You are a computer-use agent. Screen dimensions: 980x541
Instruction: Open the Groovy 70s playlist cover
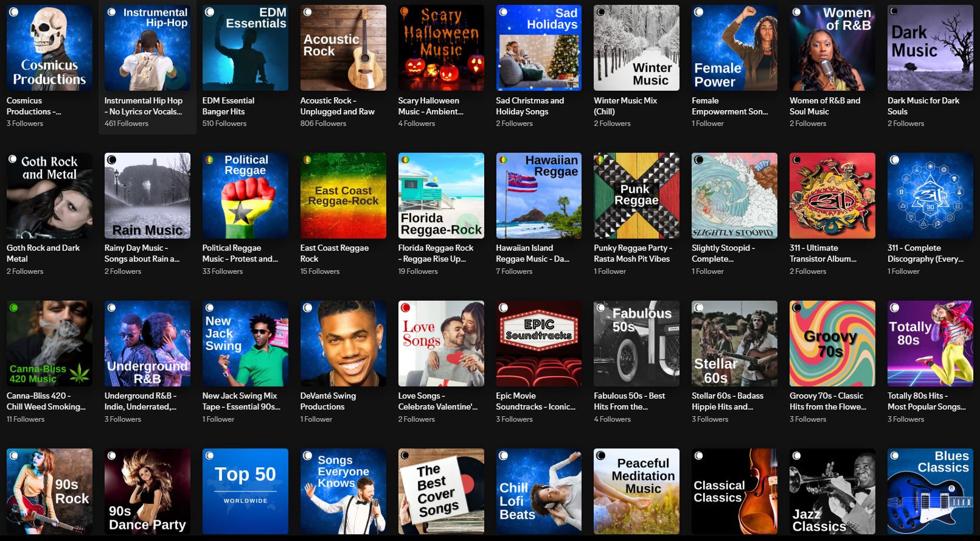point(833,343)
